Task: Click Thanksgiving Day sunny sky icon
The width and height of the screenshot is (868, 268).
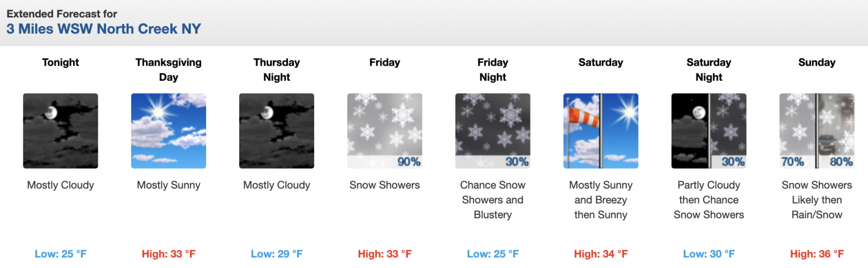Action: (x=168, y=131)
